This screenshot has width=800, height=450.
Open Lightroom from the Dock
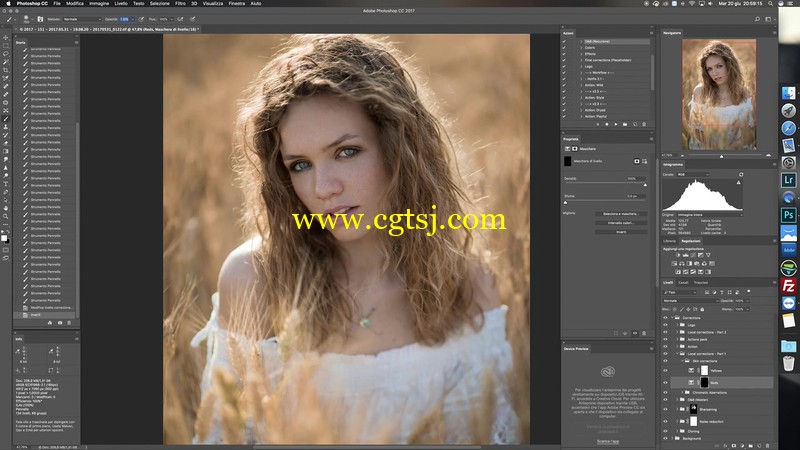pos(788,180)
